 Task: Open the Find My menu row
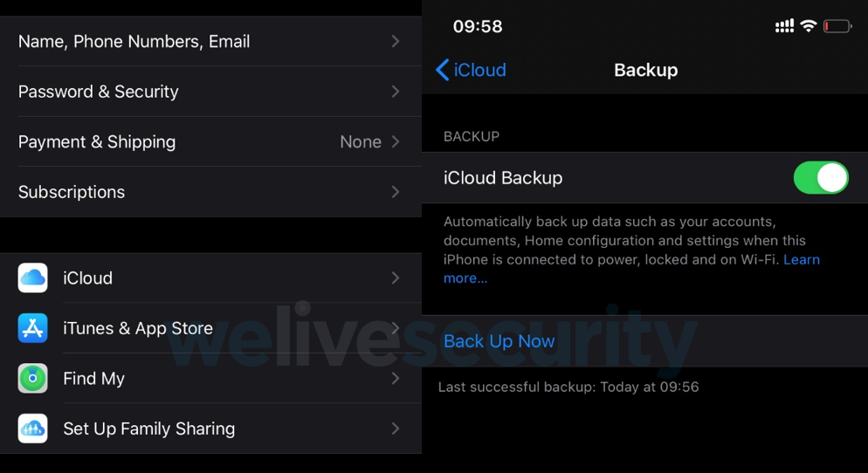pyautogui.click(x=210, y=378)
